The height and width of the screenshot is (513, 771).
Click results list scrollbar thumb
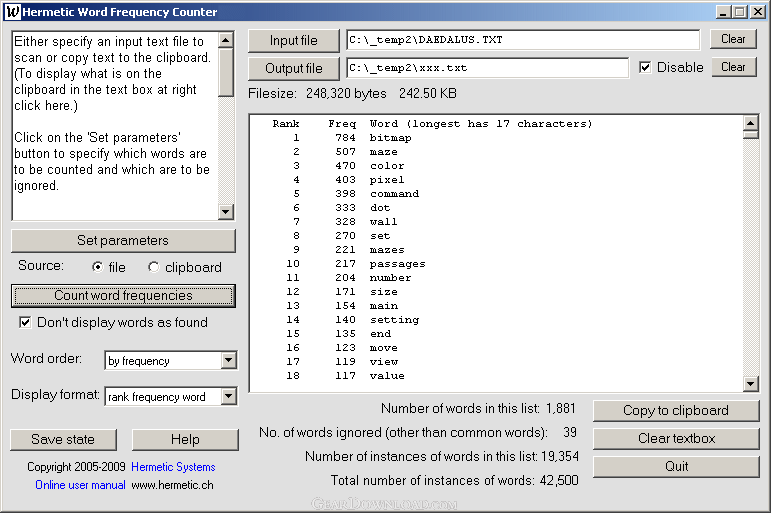click(x=751, y=135)
